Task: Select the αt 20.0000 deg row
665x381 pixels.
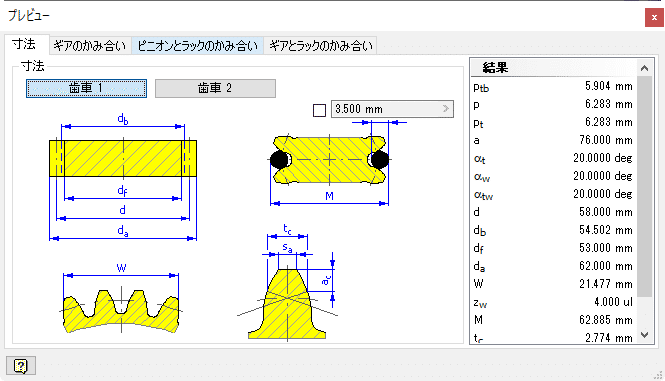Action: coord(553,158)
